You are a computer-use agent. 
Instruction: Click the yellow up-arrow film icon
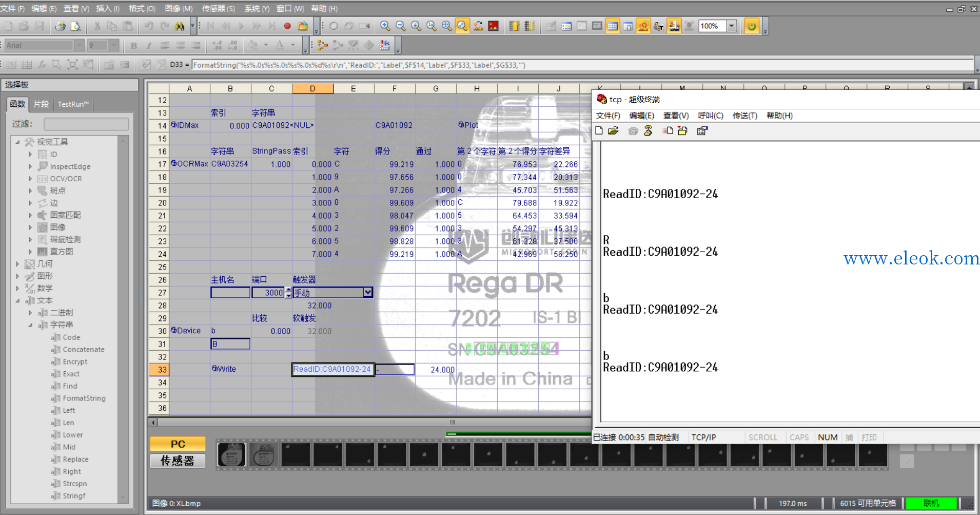514,26
